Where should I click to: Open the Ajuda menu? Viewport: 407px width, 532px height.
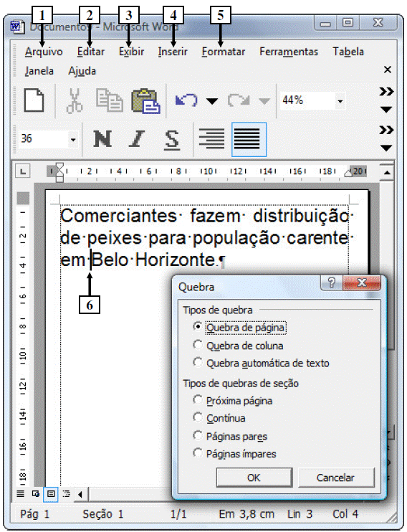82,71
